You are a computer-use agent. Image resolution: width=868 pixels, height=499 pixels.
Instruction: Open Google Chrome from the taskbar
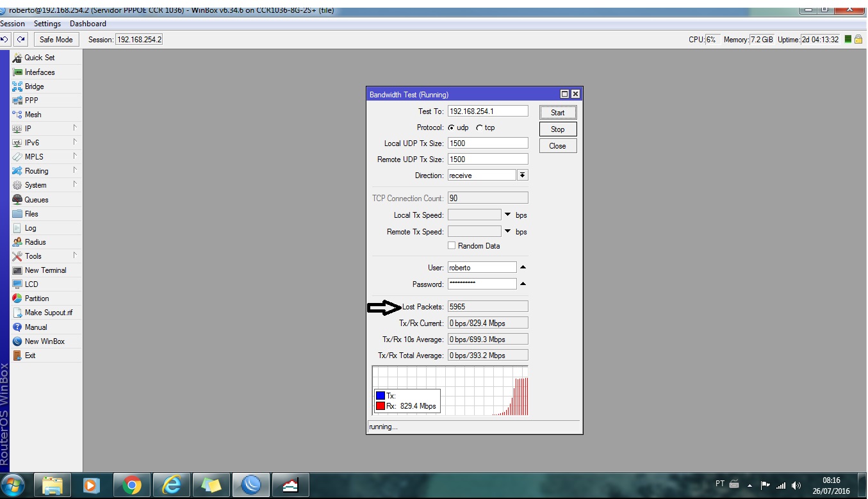coord(132,486)
